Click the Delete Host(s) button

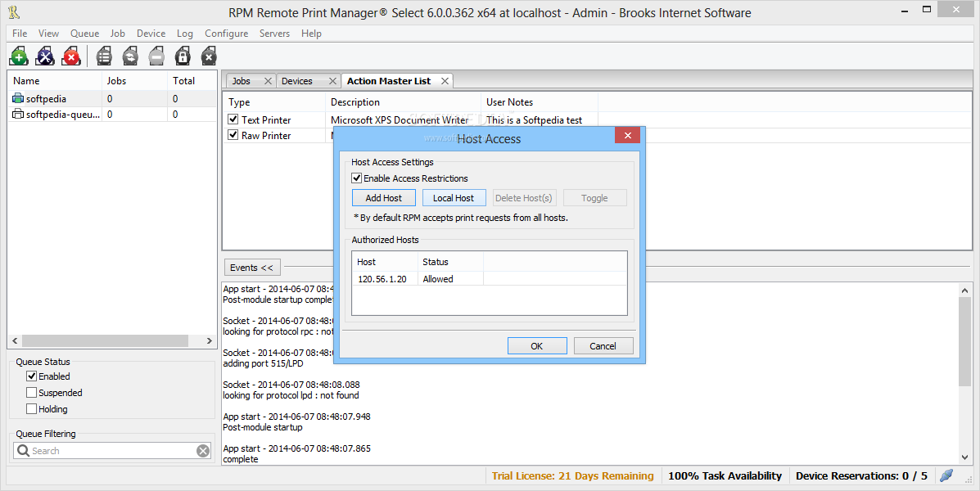(524, 198)
